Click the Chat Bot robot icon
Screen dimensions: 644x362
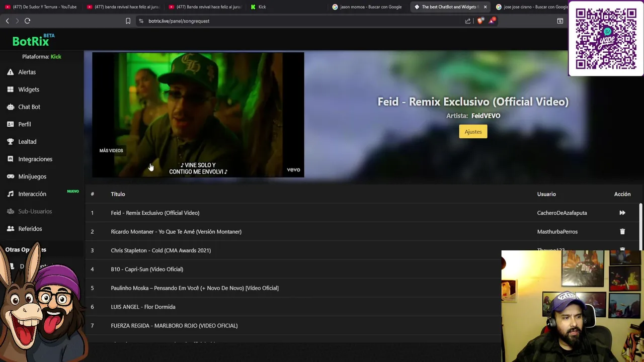(10, 107)
